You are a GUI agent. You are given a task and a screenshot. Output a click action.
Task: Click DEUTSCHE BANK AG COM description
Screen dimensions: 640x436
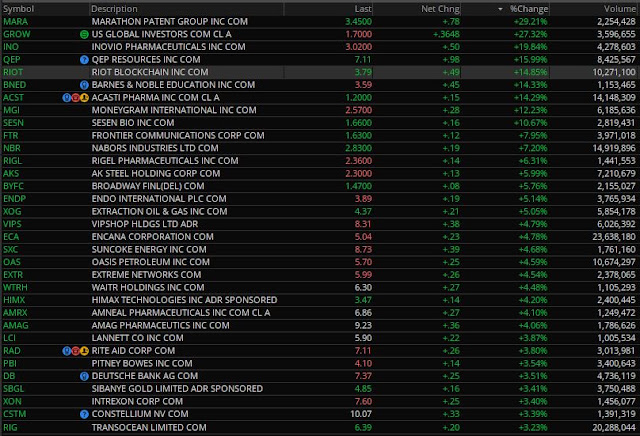(x=145, y=376)
